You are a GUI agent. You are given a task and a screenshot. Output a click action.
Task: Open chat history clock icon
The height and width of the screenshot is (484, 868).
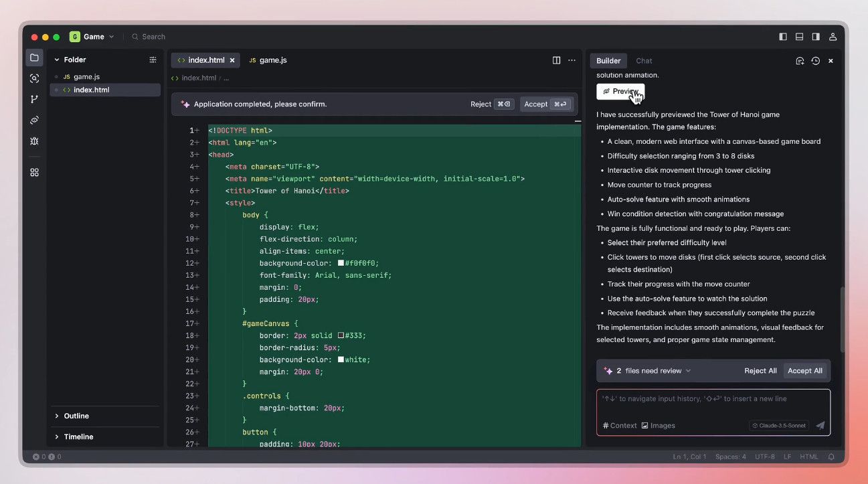click(815, 61)
